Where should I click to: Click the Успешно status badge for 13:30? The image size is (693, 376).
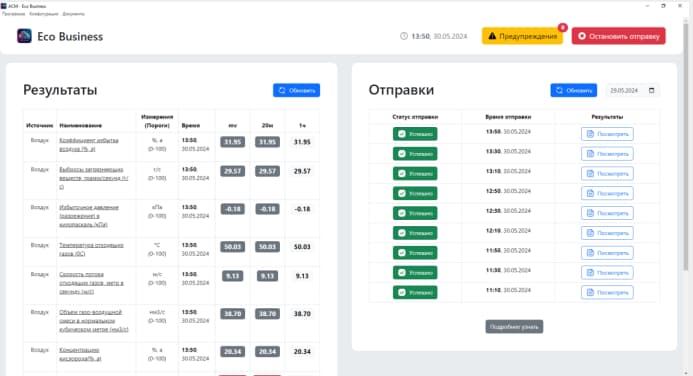coord(415,154)
